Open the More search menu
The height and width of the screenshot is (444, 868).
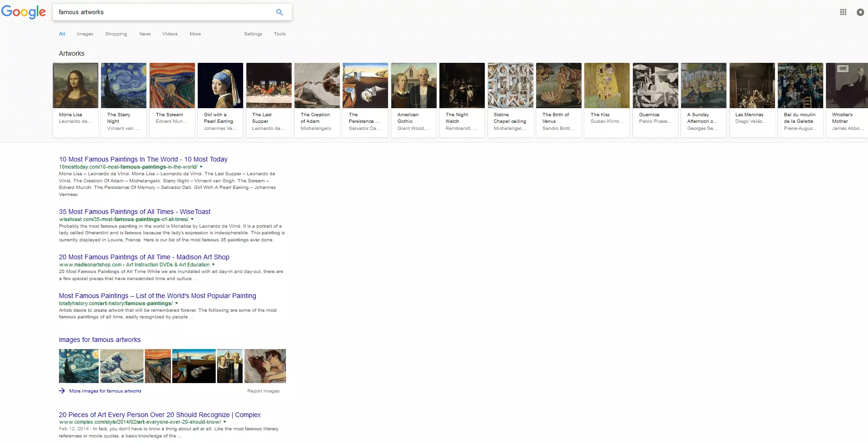point(195,34)
